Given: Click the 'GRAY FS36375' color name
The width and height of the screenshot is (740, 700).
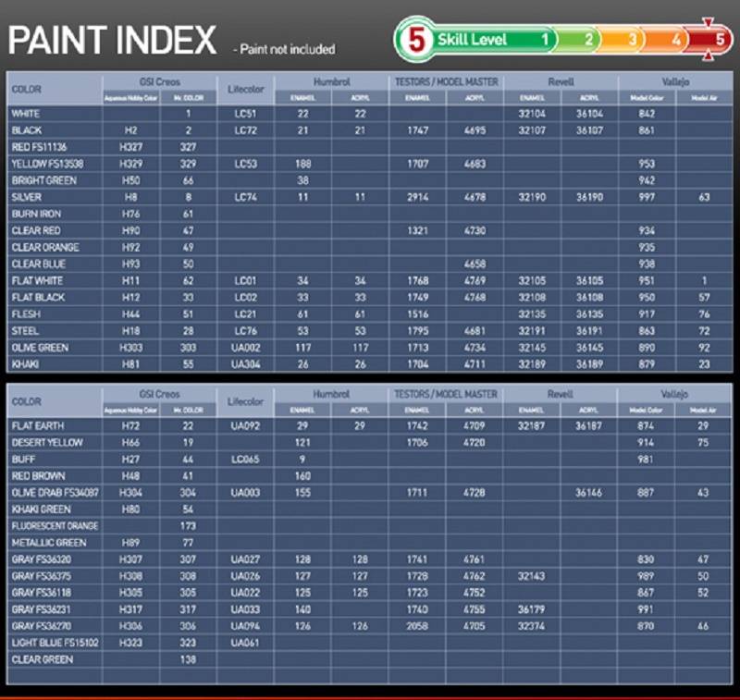Looking at the screenshot, I should click(x=42, y=576).
